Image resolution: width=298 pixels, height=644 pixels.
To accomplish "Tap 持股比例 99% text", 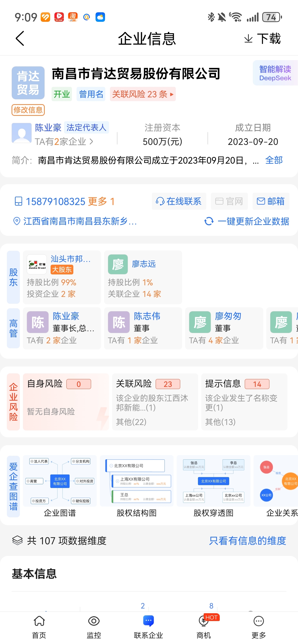I will (52, 282).
